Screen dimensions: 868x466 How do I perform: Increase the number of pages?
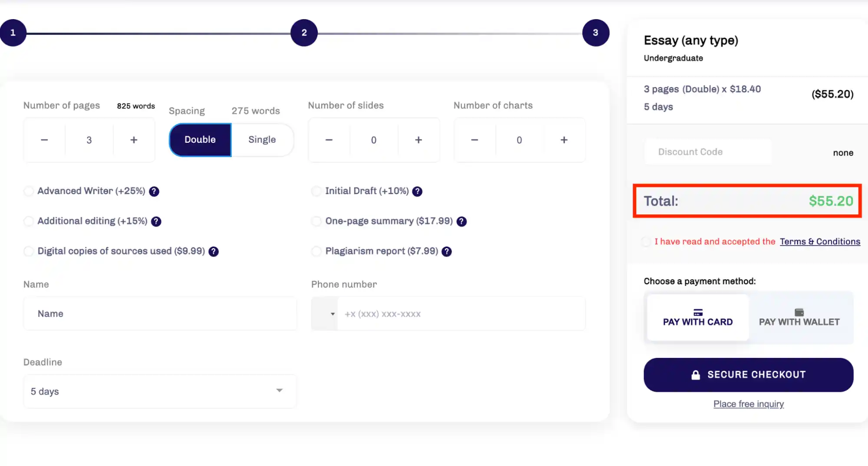point(134,140)
